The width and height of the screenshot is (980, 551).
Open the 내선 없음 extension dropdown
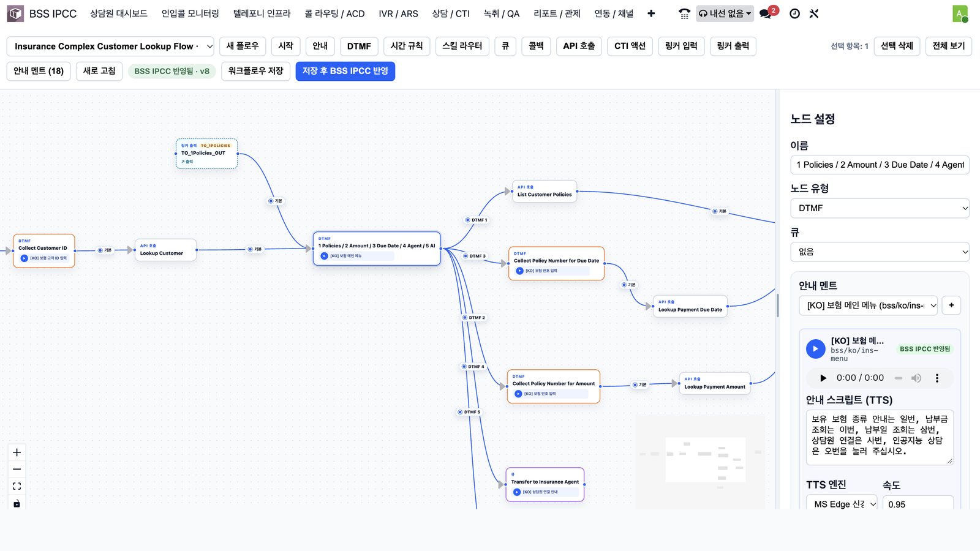725,13
